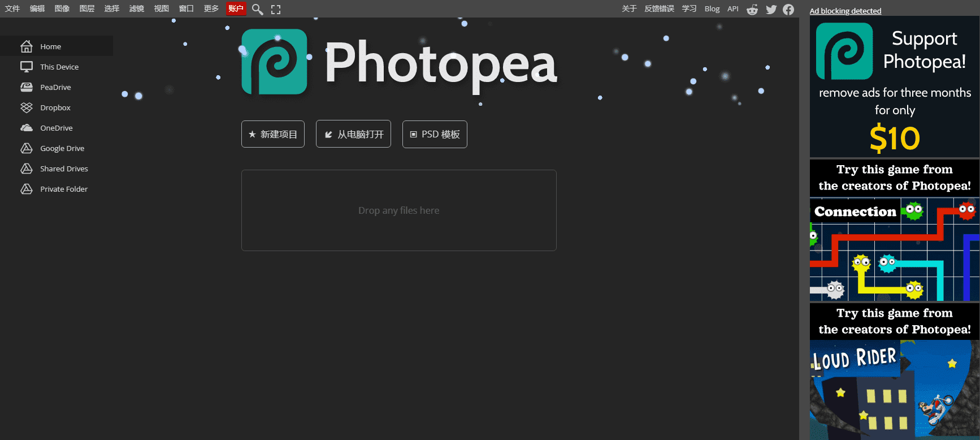Click the Private Folder icon
This screenshot has width=980, height=440.
27,189
